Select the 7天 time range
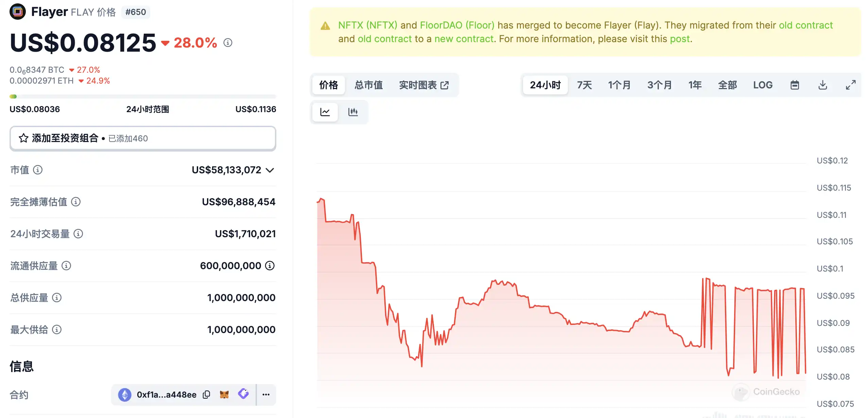 (x=584, y=85)
